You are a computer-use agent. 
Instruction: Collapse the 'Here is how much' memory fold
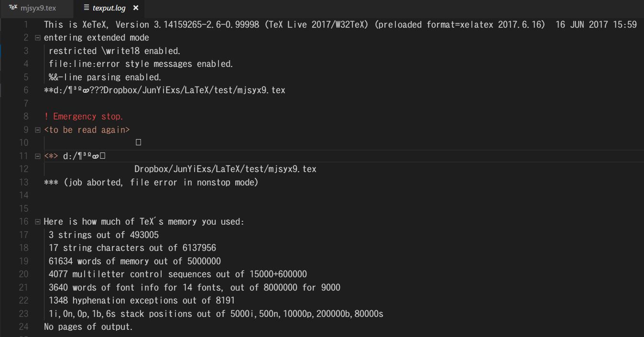click(x=37, y=221)
